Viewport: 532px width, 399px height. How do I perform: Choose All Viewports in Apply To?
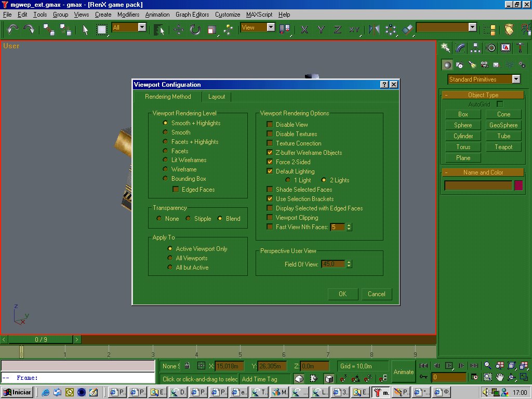pos(170,258)
